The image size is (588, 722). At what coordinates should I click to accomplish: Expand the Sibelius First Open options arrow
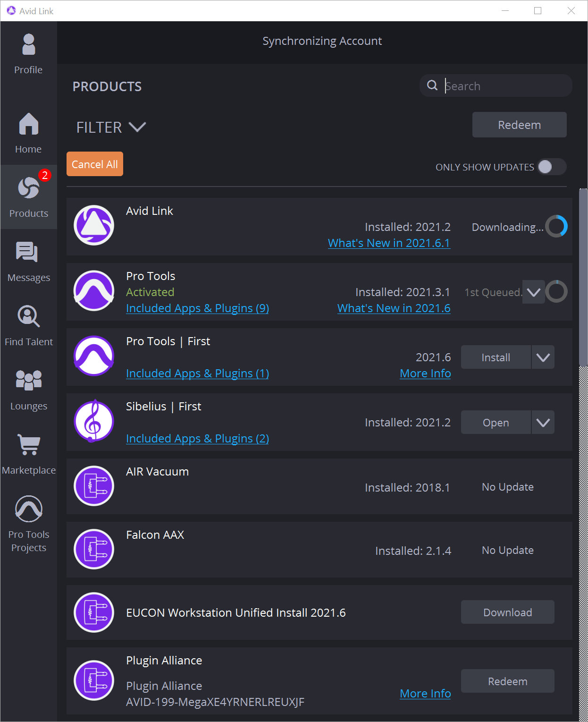543,423
